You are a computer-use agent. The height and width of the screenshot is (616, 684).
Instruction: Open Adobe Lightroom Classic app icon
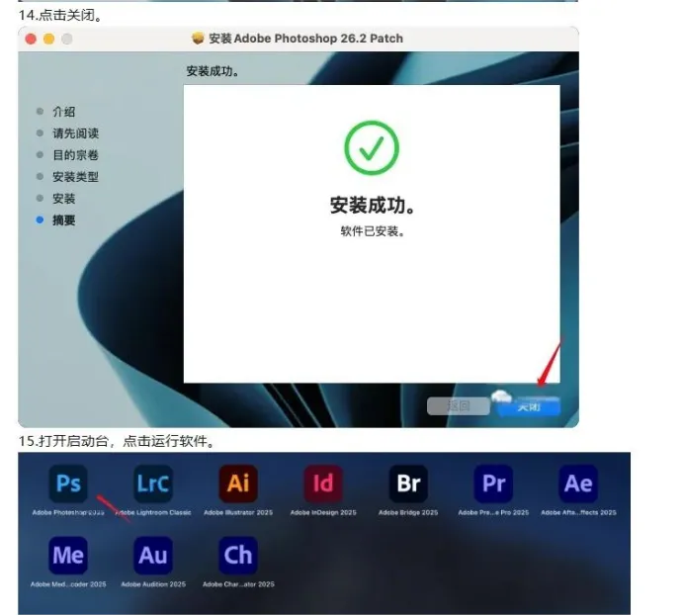point(153,484)
